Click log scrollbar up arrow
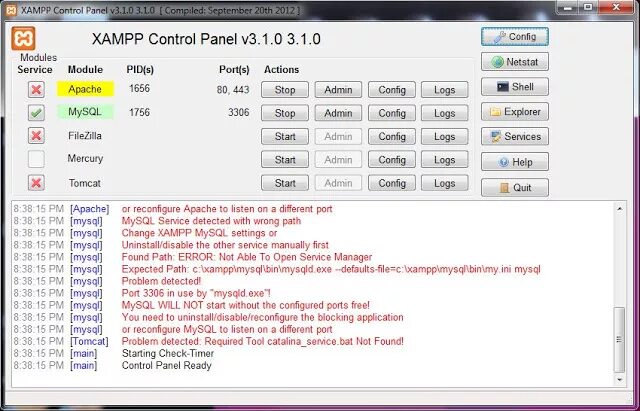 (620, 209)
